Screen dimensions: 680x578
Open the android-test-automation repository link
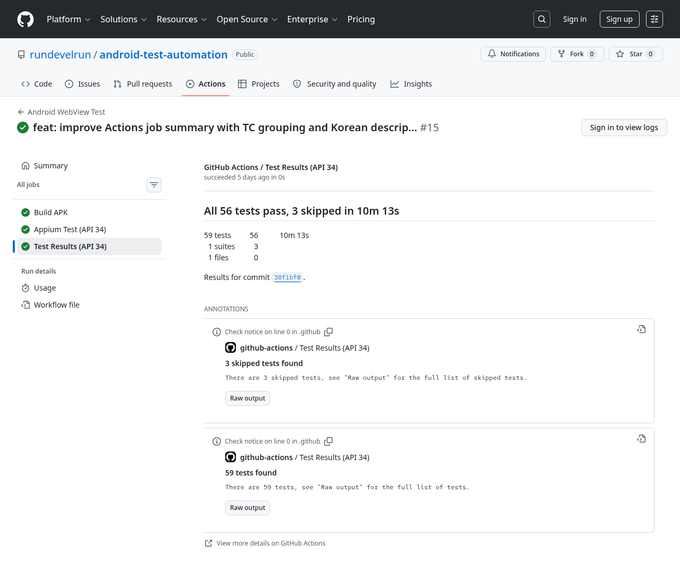click(x=163, y=55)
